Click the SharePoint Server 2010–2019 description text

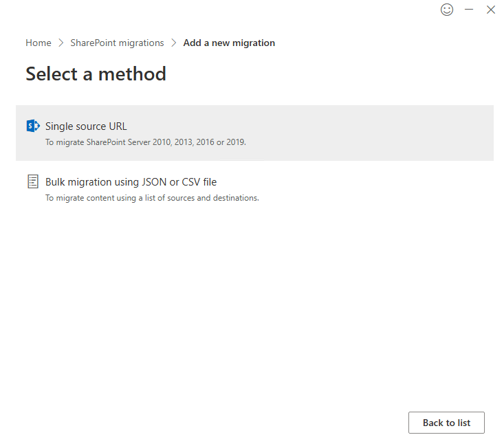145,142
